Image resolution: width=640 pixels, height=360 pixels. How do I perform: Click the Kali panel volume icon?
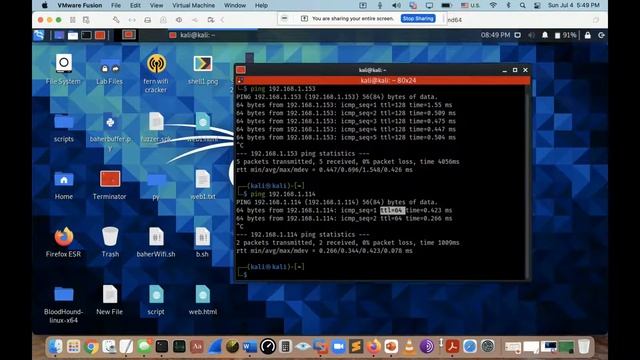[531, 35]
